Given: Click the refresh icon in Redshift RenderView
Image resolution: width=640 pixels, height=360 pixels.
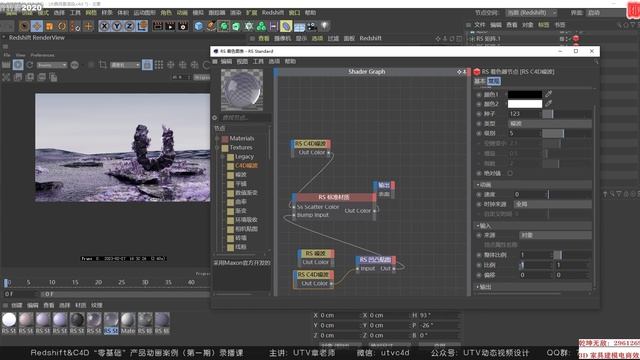Looking at the screenshot, I should click(x=30, y=65).
